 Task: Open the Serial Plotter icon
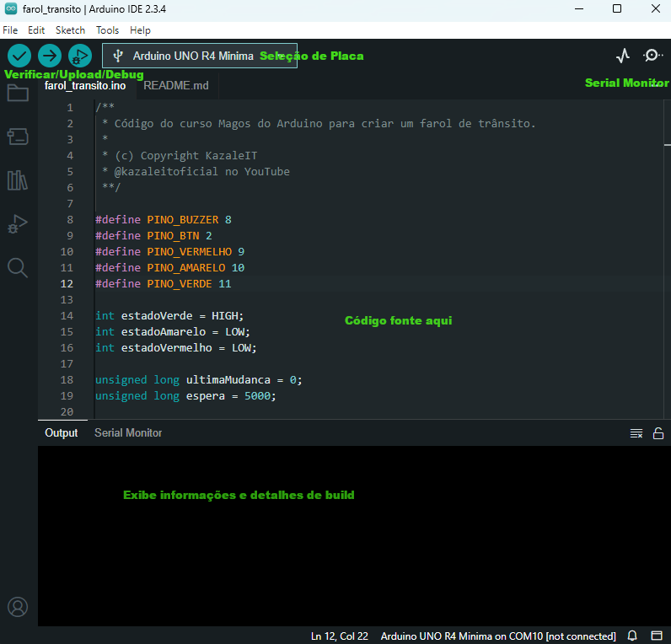point(623,56)
